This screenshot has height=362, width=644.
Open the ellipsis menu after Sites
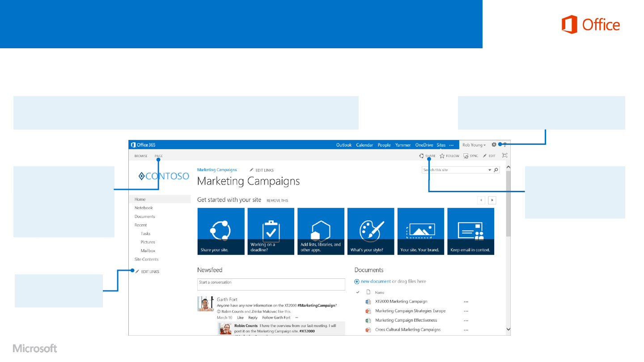click(451, 145)
